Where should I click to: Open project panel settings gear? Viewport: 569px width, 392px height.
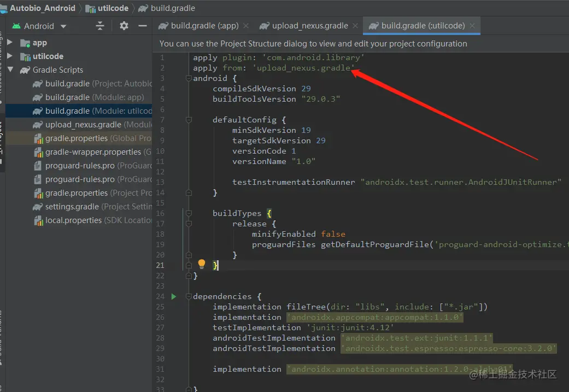pyautogui.click(x=124, y=26)
